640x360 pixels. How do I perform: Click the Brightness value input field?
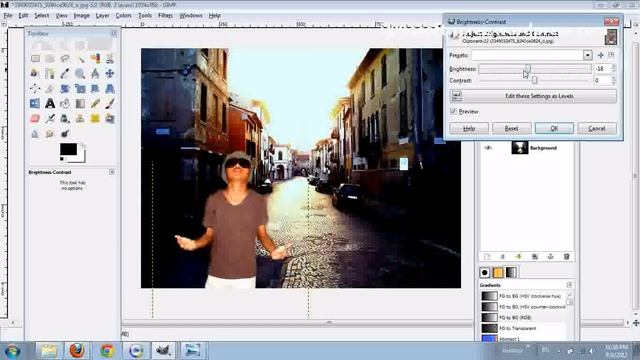coord(602,69)
